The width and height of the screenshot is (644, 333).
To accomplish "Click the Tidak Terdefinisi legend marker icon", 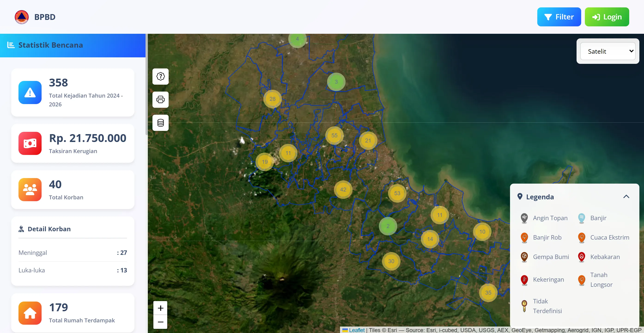I will click(x=524, y=306).
